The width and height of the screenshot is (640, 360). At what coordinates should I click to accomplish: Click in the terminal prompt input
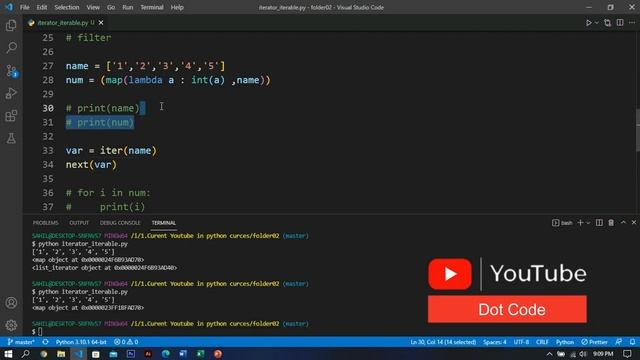40,331
